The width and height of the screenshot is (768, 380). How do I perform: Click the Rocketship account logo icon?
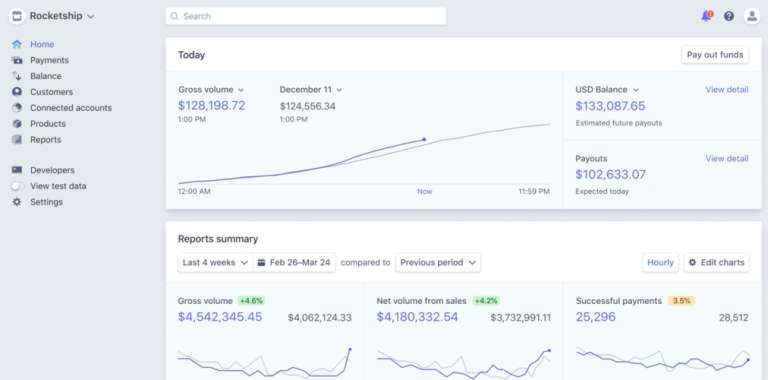click(17, 16)
